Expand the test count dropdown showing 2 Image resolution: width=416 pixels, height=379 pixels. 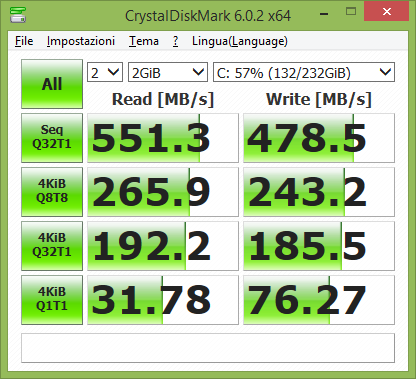point(105,72)
